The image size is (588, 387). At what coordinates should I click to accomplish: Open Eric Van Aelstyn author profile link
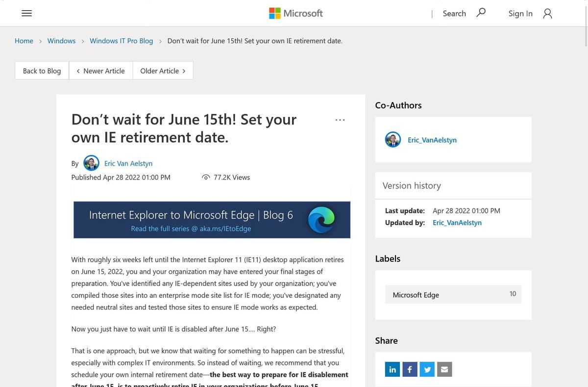click(x=128, y=163)
